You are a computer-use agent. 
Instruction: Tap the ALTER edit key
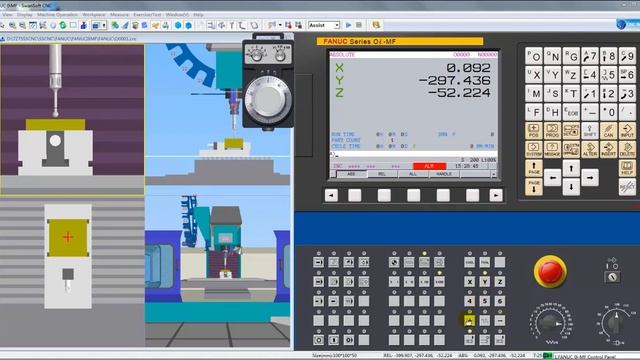pyautogui.click(x=590, y=149)
